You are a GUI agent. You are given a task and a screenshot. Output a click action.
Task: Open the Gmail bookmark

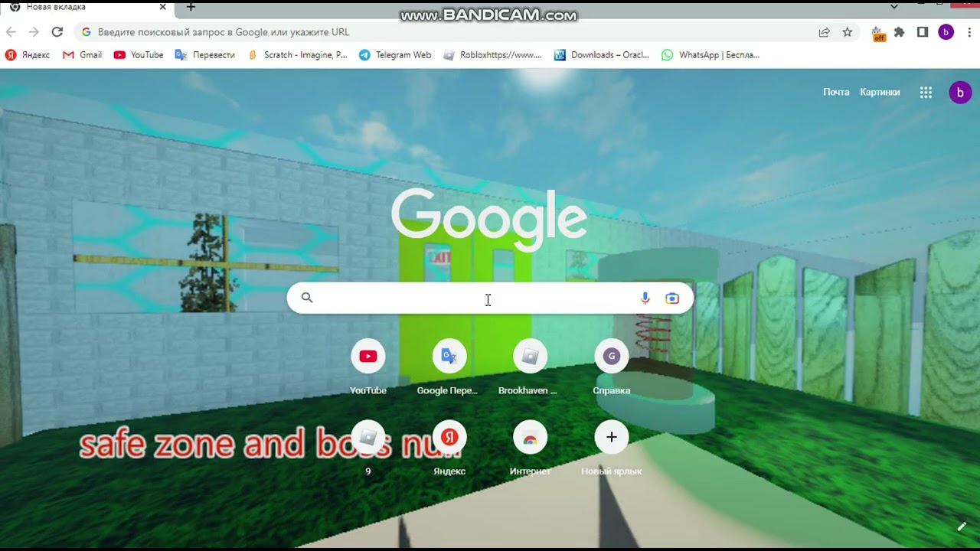point(82,55)
